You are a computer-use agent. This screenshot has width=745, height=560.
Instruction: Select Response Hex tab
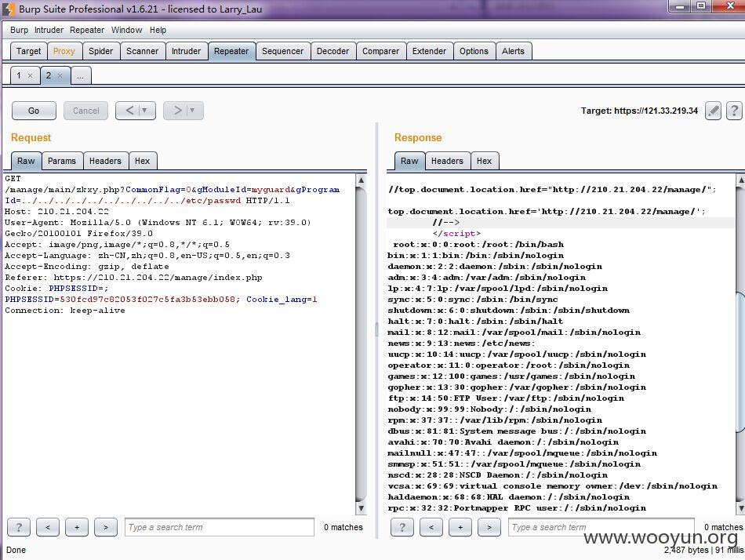(x=484, y=161)
